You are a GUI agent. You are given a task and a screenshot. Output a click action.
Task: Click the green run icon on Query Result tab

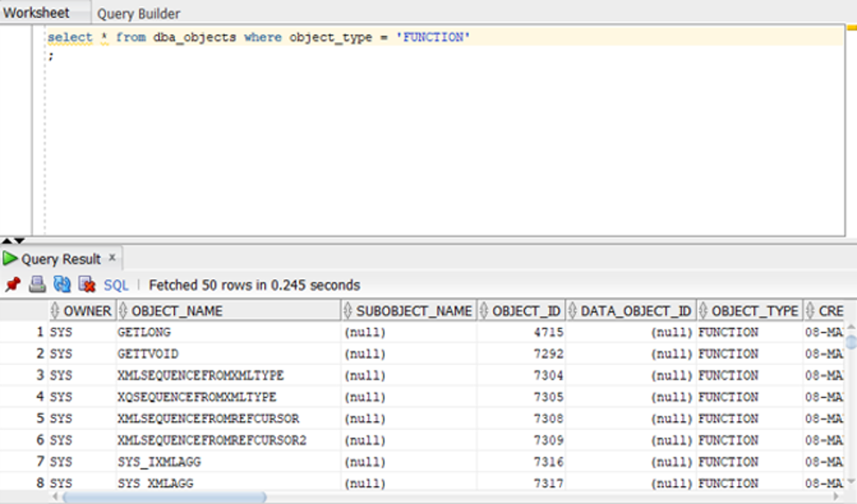[11, 259]
